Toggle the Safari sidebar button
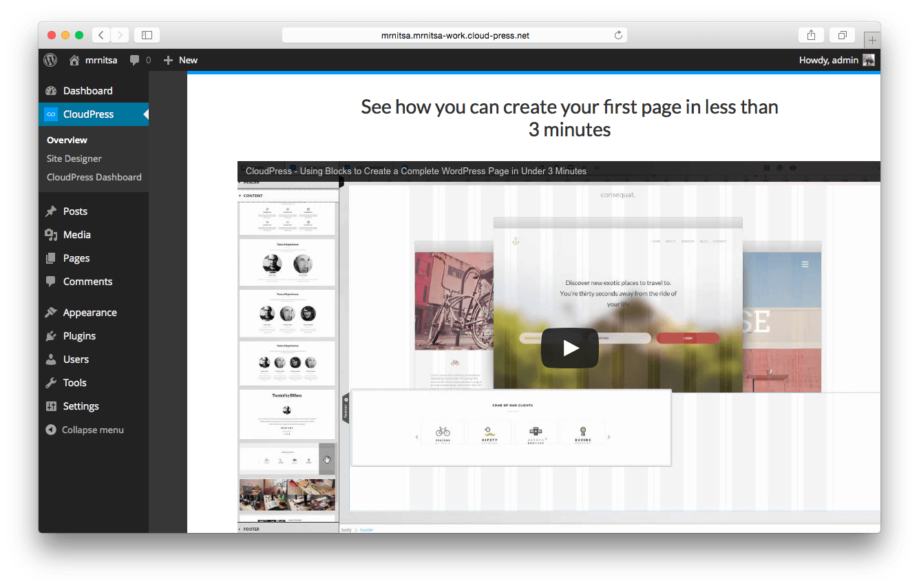Image resolution: width=919 pixels, height=588 pixels. coord(147,35)
